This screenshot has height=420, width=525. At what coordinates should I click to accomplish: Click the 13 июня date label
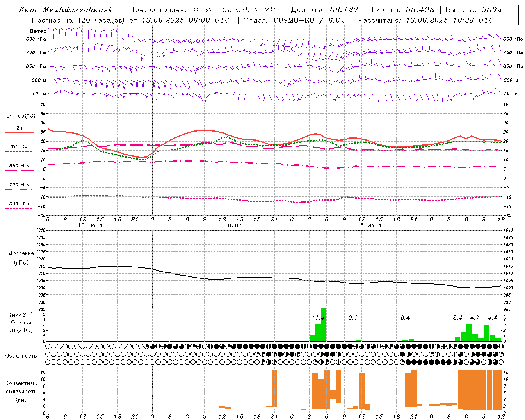coord(90,226)
